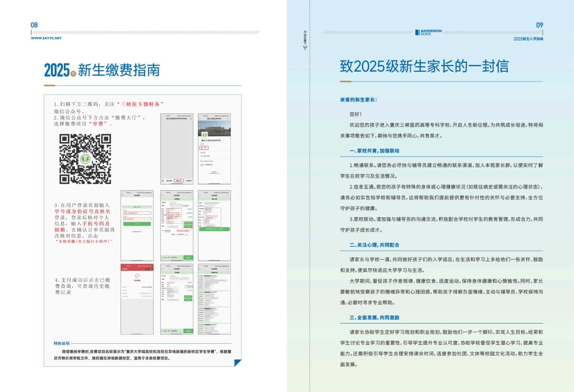The width and height of the screenshot is (574, 392).
Task: Click section heading "二、关注心理,共同配合"
Action: [x=374, y=245]
